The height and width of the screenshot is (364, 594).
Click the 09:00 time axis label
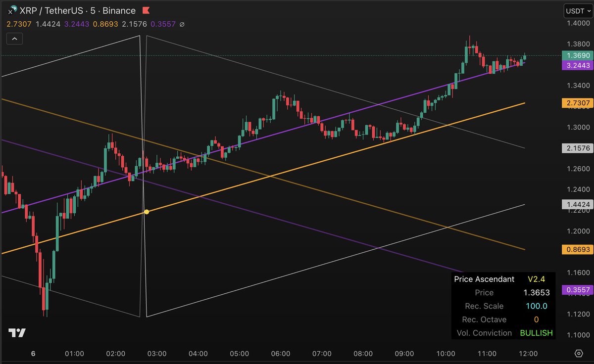tap(404, 354)
